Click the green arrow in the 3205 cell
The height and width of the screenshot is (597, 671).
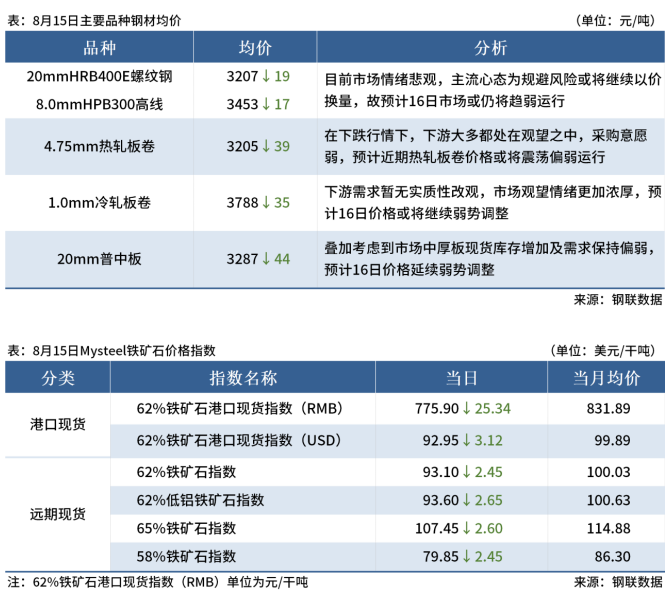pyautogui.click(x=267, y=146)
